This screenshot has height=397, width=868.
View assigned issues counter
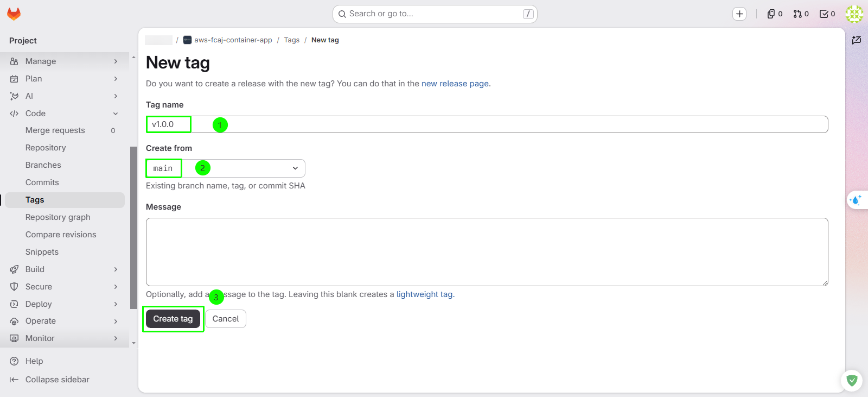coord(775,14)
